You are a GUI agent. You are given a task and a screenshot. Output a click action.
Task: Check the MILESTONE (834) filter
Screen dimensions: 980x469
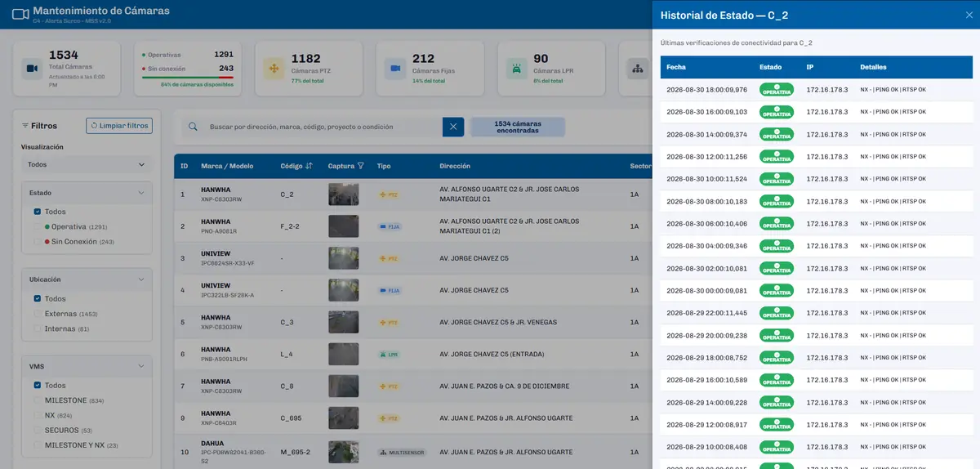pos(38,400)
